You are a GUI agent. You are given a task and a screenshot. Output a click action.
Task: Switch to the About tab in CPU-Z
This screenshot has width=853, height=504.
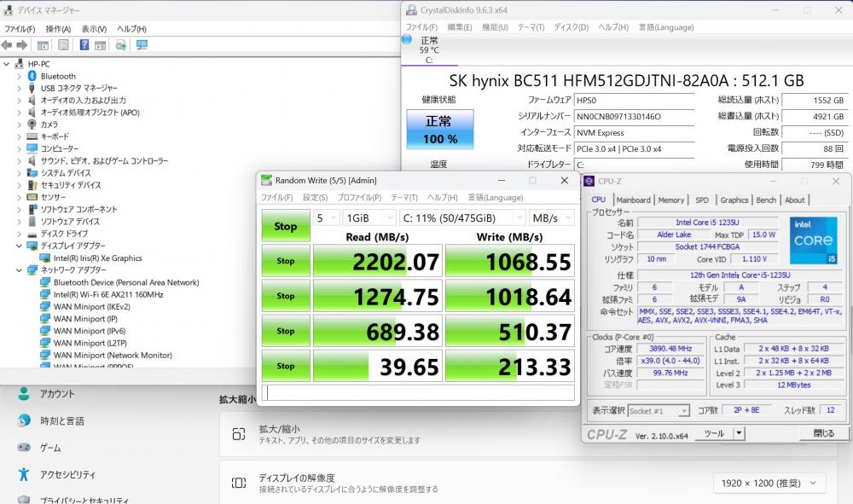point(794,200)
